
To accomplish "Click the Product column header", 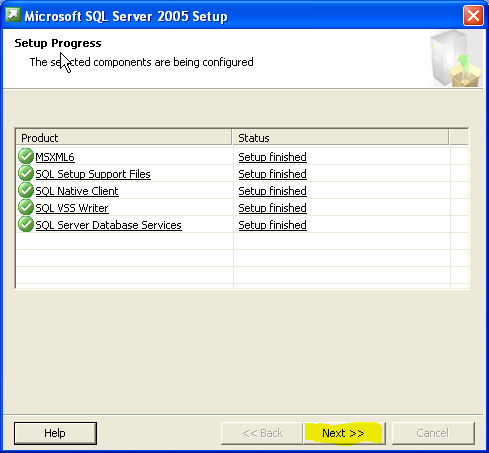I will coord(124,138).
